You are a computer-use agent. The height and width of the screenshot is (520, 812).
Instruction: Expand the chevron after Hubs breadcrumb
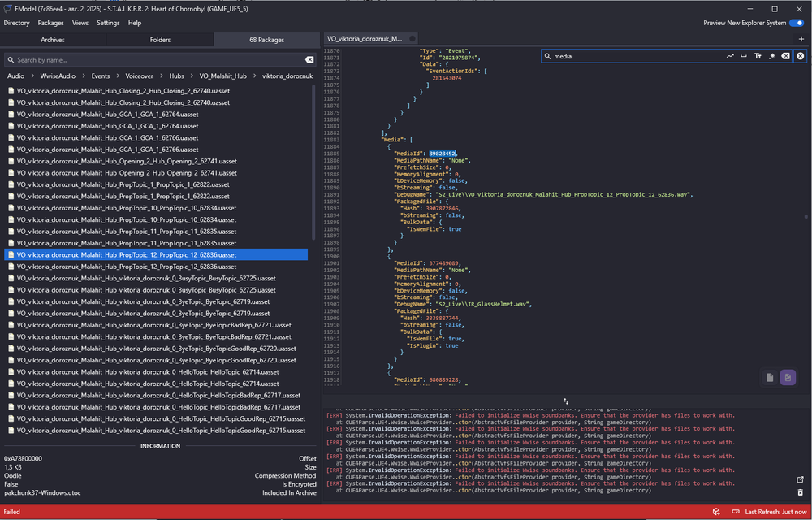click(x=192, y=76)
